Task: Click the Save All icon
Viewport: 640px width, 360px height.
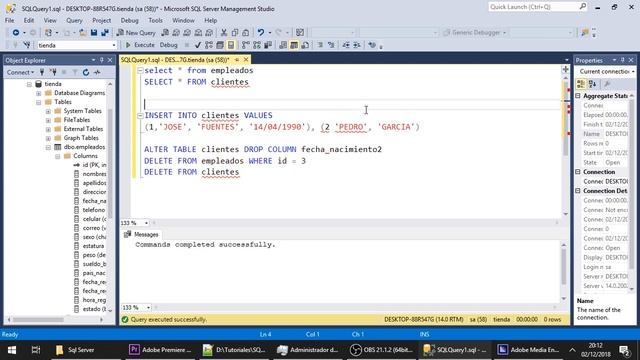Action: pos(105,33)
